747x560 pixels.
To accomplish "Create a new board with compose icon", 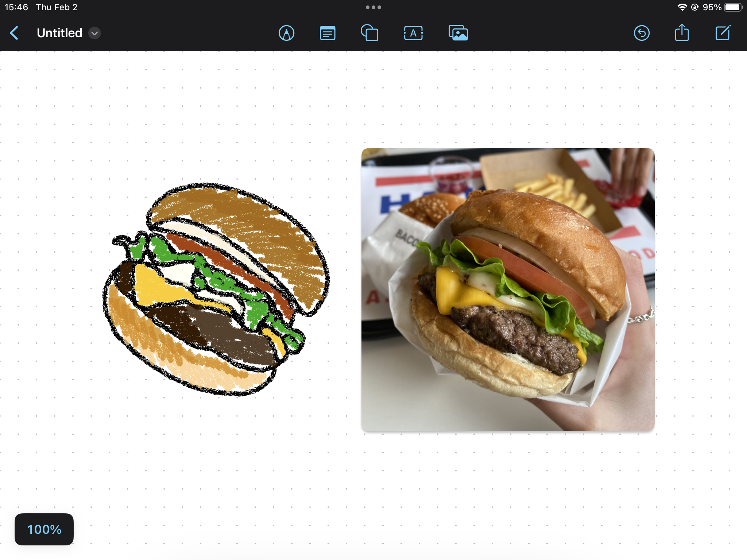I will (x=723, y=33).
